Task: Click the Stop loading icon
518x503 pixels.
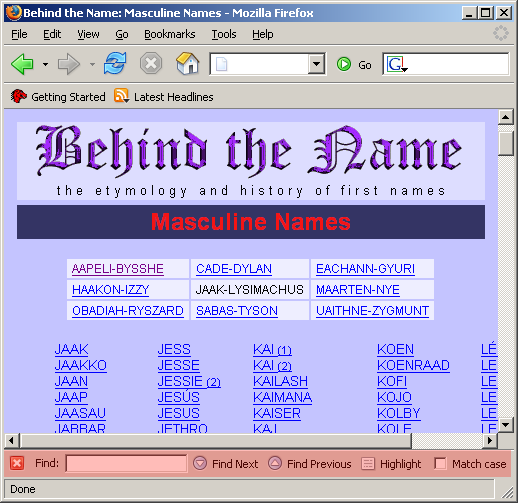Action: (151, 63)
